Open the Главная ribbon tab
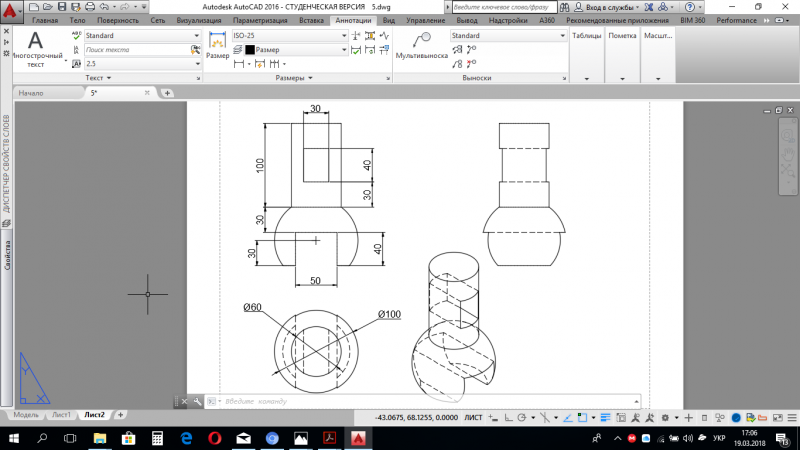 point(45,20)
